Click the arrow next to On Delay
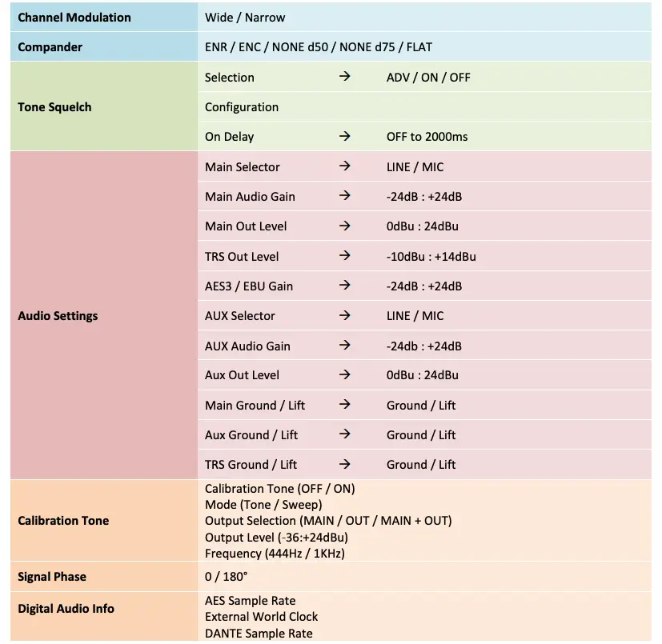This screenshot has width=662, height=644. point(344,137)
